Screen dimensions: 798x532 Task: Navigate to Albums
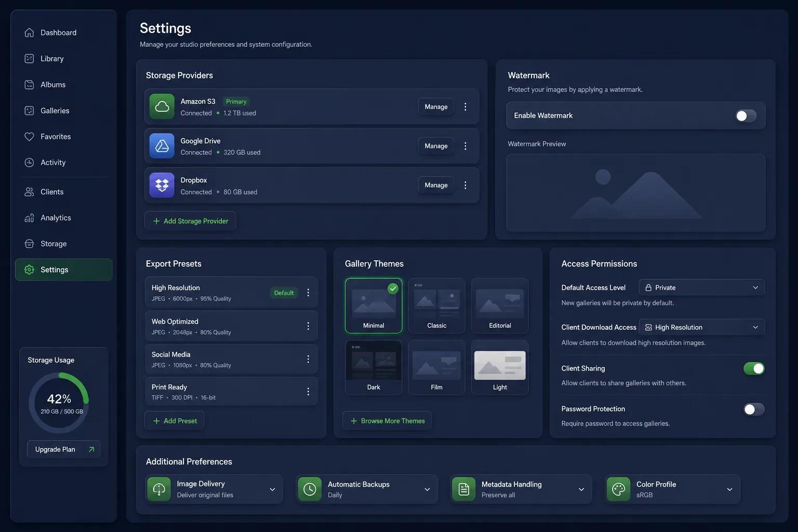coord(63,85)
